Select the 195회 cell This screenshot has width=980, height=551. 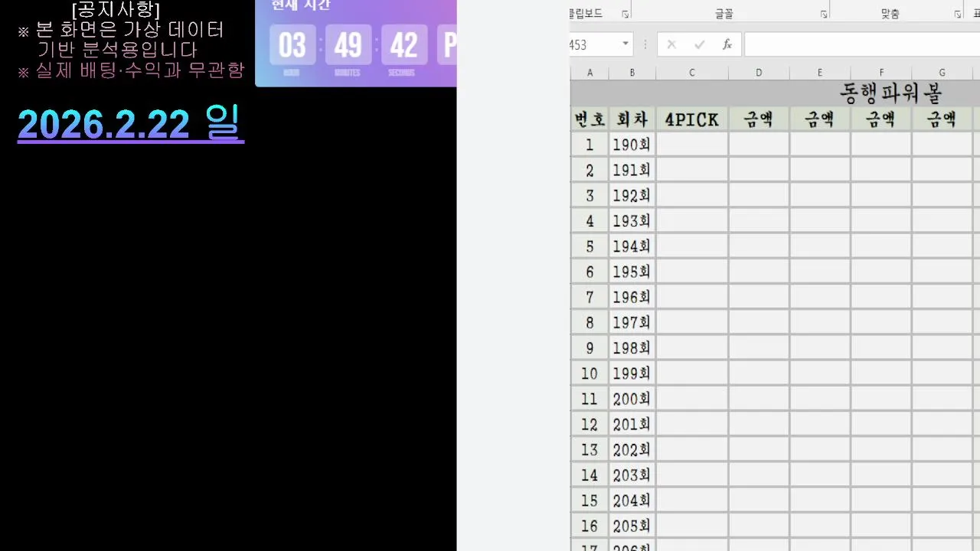tap(632, 272)
